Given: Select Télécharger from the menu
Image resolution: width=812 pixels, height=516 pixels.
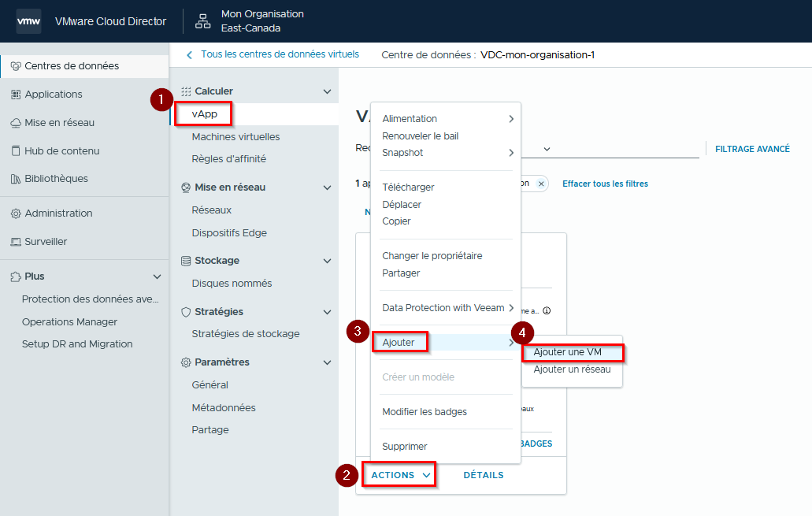Looking at the screenshot, I should point(408,187).
